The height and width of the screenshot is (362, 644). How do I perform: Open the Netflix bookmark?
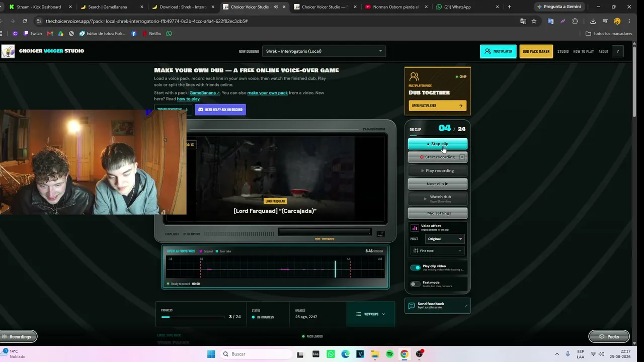point(151,34)
